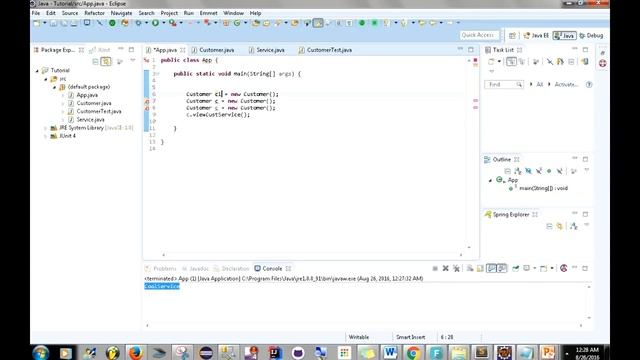Click the Task List synchronize icon
This screenshot has width=640, height=360.
pos(585,62)
